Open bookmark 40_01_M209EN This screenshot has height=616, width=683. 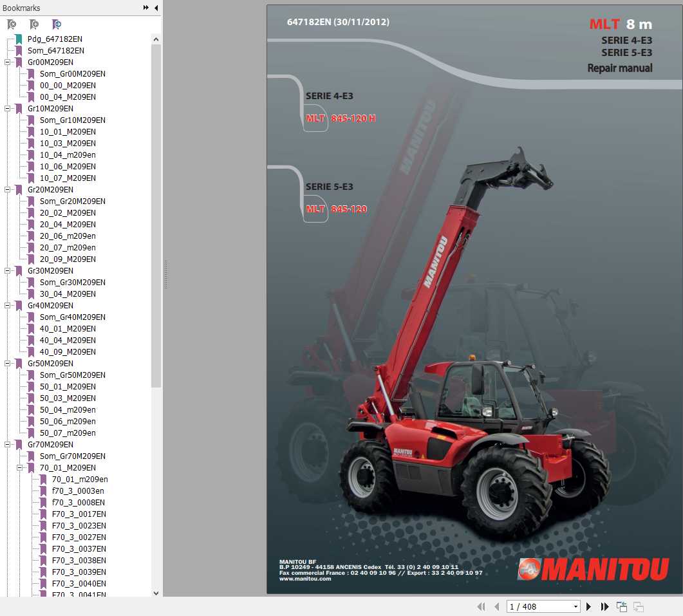68,328
